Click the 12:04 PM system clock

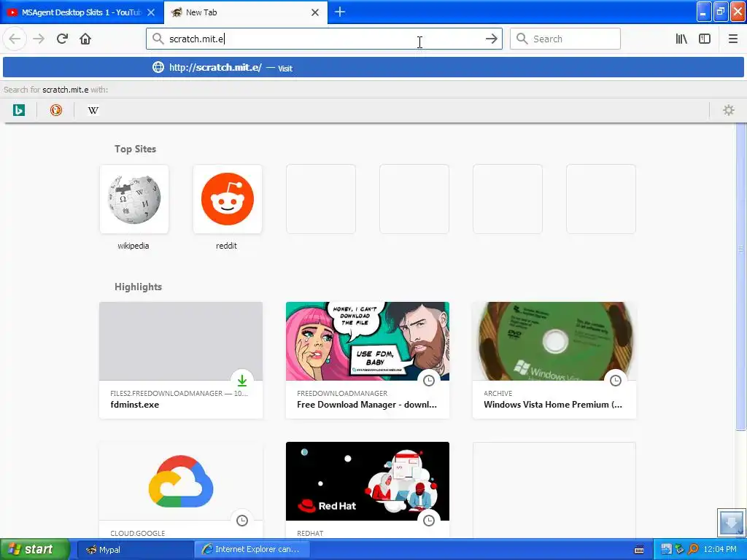pyautogui.click(x=720, y=550)
